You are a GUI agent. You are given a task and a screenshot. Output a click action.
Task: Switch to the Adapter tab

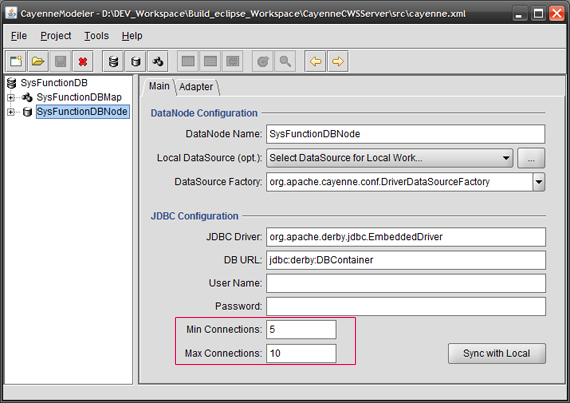[196, 87]
